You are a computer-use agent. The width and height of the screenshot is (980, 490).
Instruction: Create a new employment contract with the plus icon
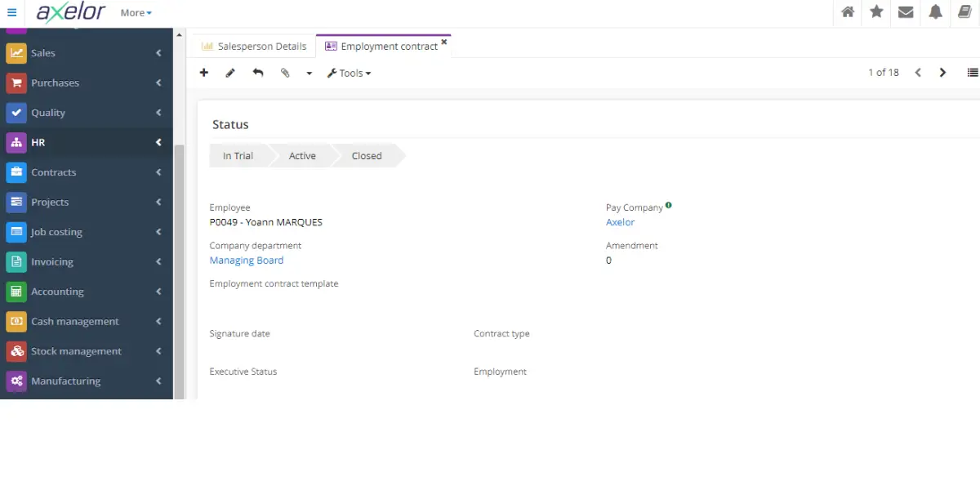pos(204,73)
